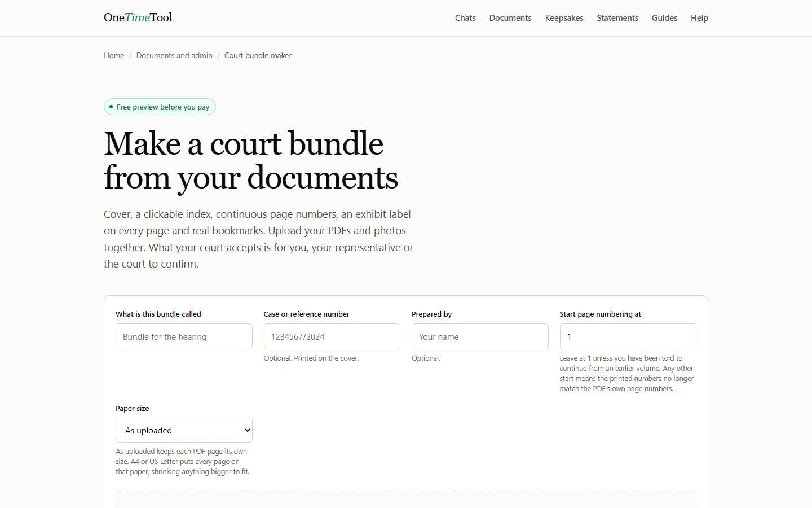Click the Paper size label
Viewport: 812px width, 508px height.
(x=133, y=408)
